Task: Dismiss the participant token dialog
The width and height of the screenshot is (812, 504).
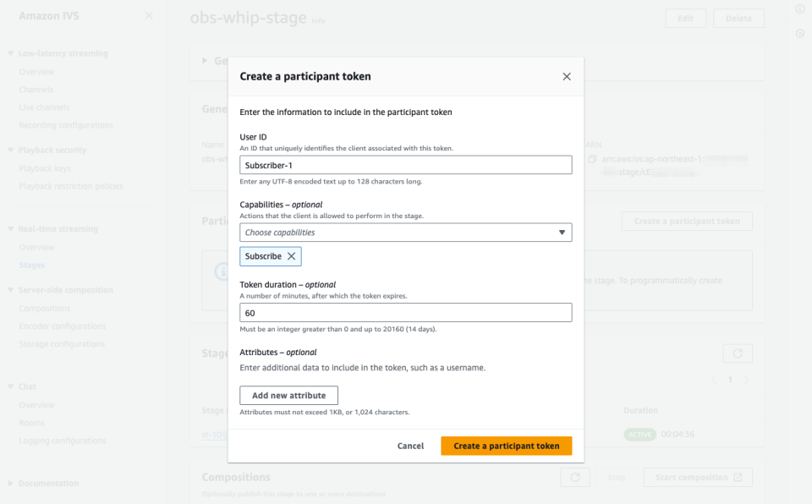Action: [567, 75]
